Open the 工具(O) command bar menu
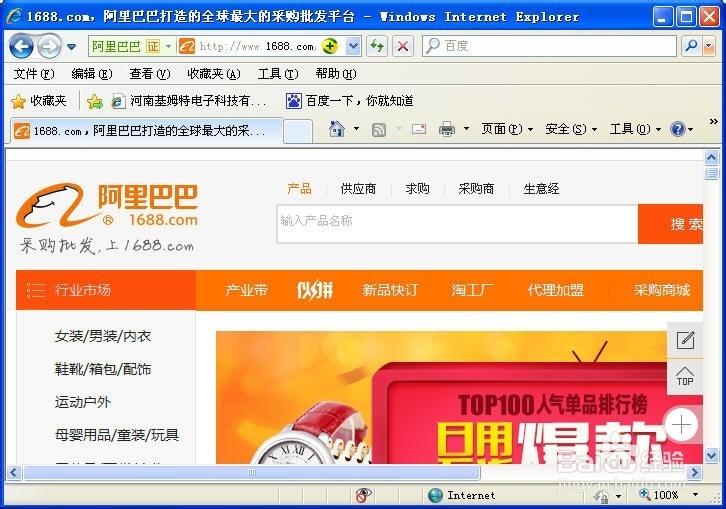Image resolution: width=726 pixels, height=509 pixels. [x=635, y=129]
